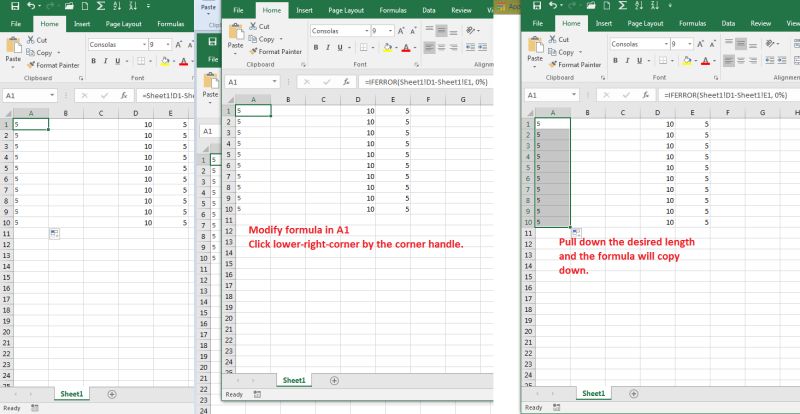Expand Name Box A1 dropdown in the middle window
800x414 pixels.
(275, 82)
